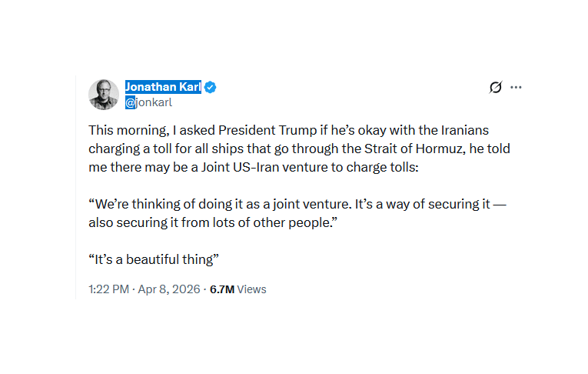Open the @jonkarl handle link
Image resolution: width=588 pixels, height=374 pixels.
pyautogui.click(x=148, y=102)
